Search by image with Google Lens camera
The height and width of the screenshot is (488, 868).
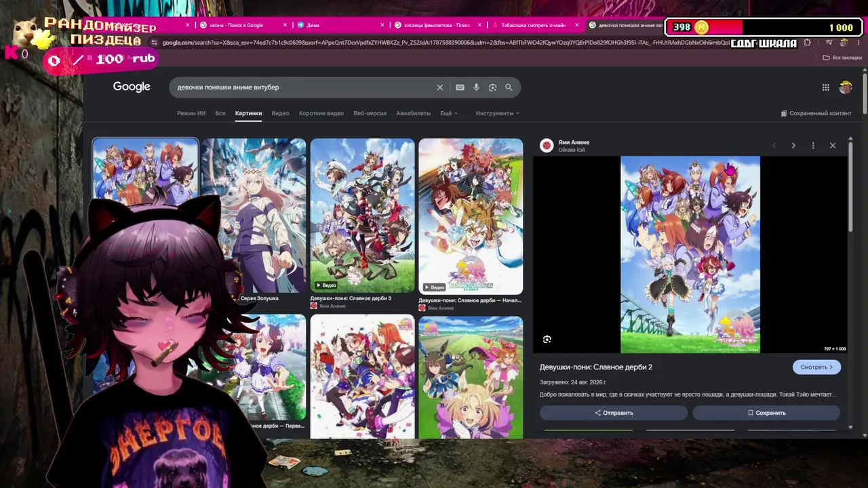[492, 87]
